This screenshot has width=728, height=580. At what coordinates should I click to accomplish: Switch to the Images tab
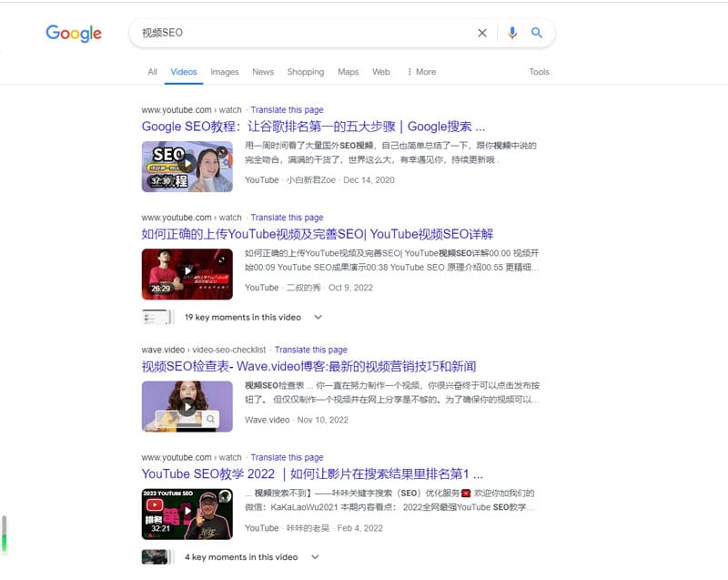click(x=225, y=72)
